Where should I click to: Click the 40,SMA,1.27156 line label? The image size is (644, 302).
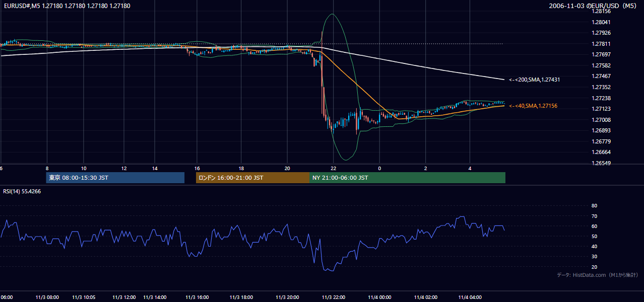(533, 106)
